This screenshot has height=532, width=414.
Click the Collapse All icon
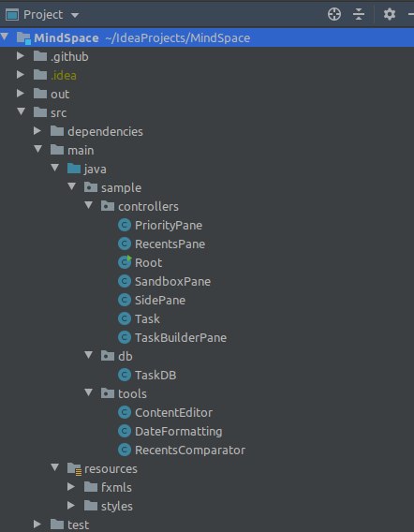359,14
